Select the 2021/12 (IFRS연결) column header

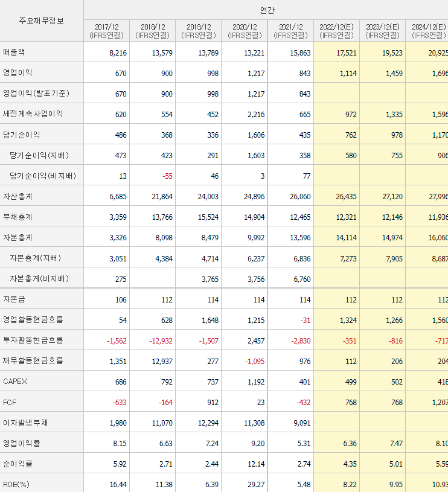291,31
